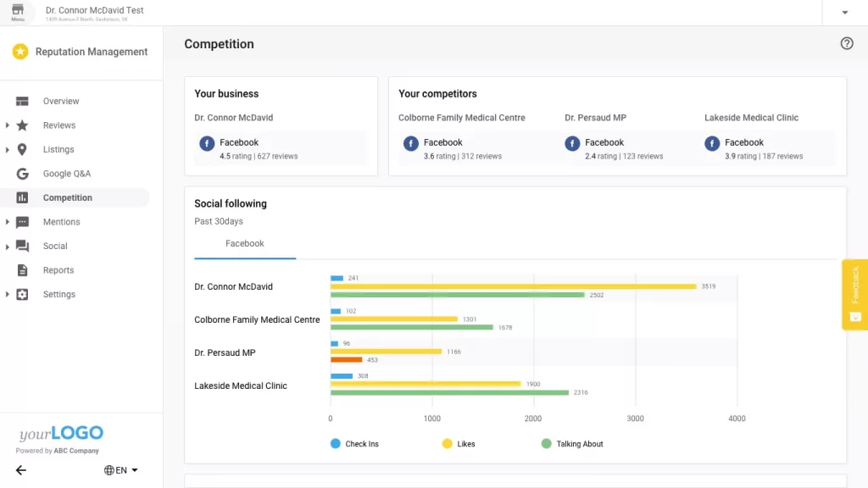Click the help question mark icon
Viewport: 868px width, 488px height.
click(x=846, y=44)
